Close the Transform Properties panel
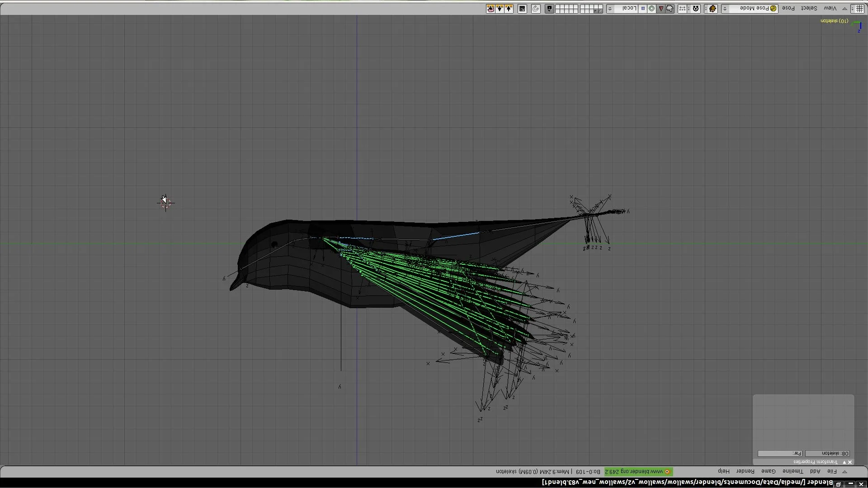 (x=850, y=462)
